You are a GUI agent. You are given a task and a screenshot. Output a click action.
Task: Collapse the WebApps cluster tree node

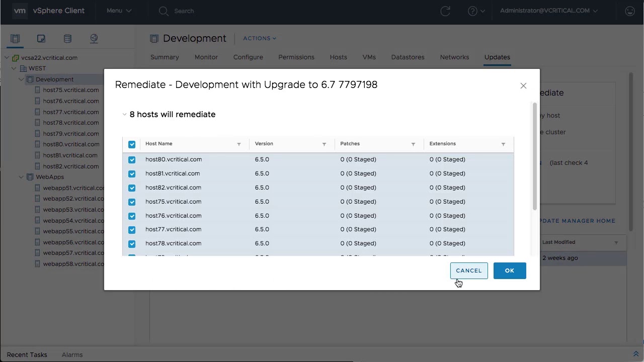21,177
